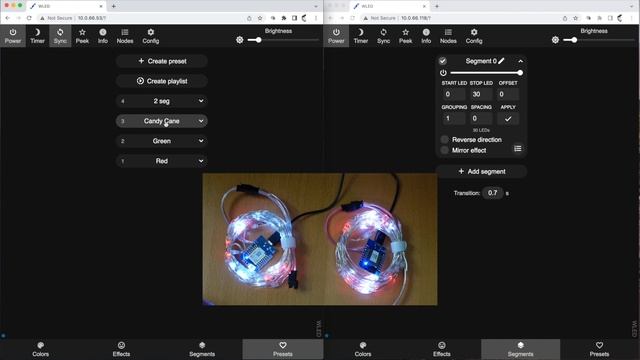Switch to Effects tab in right window
The width and height of the screenshot is (640, 360).
442,349
